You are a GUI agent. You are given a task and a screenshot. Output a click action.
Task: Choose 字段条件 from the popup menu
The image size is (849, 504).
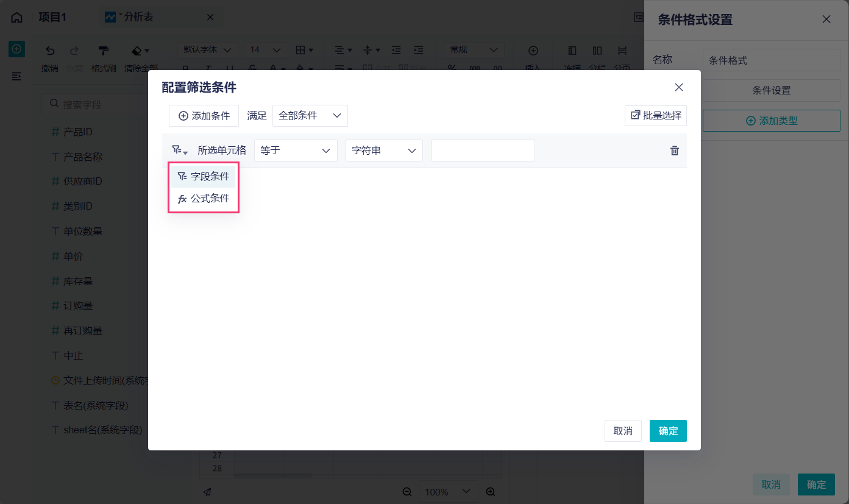tap(204, 177)
